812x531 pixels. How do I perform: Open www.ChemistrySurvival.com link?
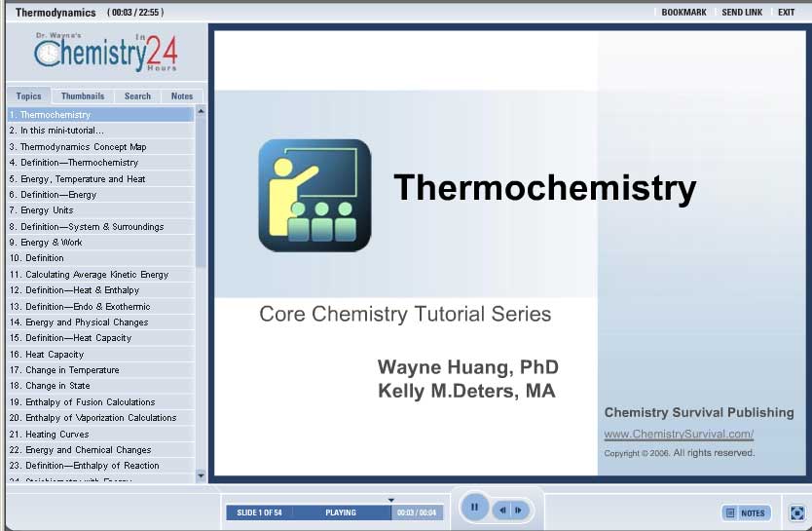point(679,435)
